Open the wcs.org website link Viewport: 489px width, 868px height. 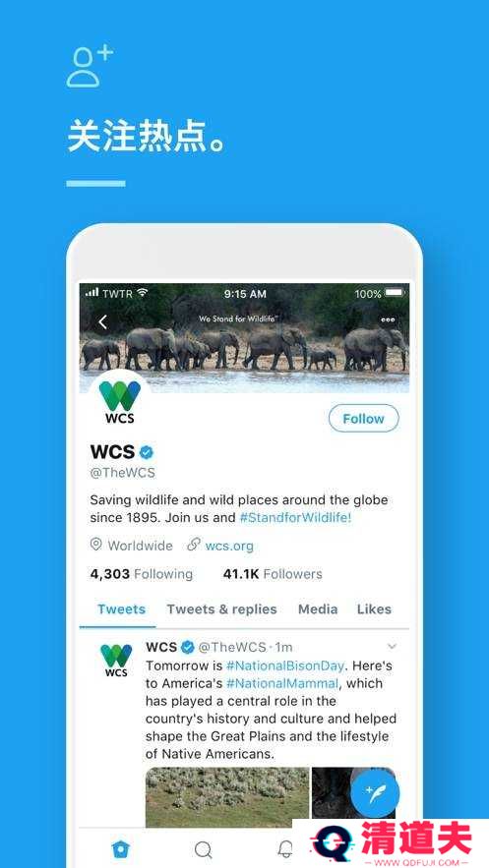pos(228,546)
